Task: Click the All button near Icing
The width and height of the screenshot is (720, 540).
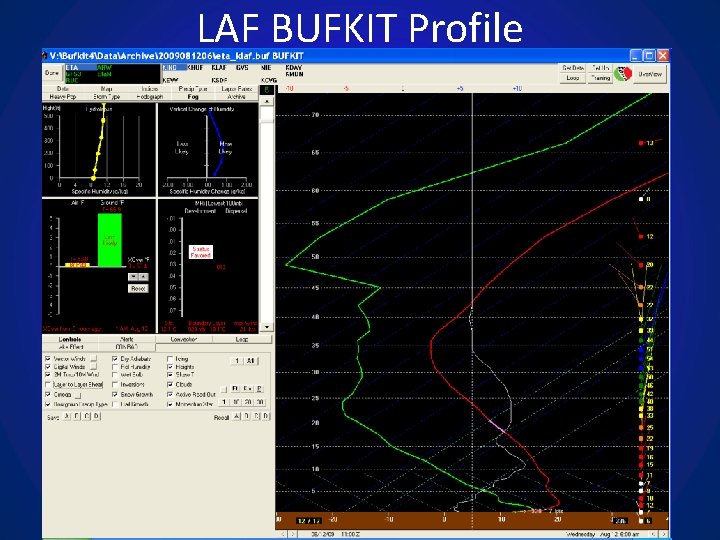Action: [x=250, y=361]
